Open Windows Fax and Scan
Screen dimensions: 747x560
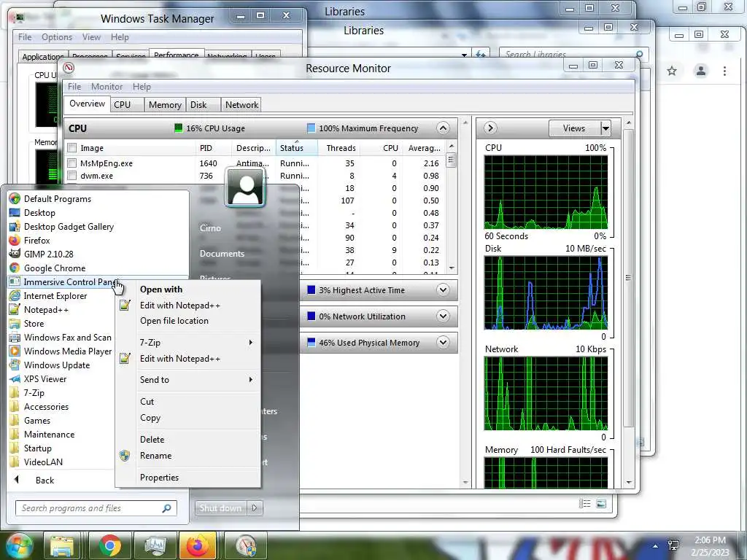(x=68, y=337)
